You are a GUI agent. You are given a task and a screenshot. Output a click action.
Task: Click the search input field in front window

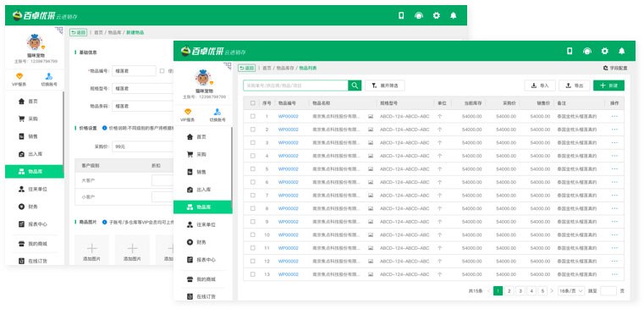click(x=295, y=86)
